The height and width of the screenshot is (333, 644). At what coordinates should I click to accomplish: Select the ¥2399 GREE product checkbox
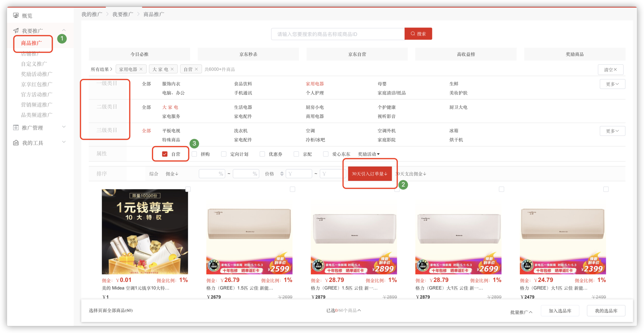pos(606,189)
